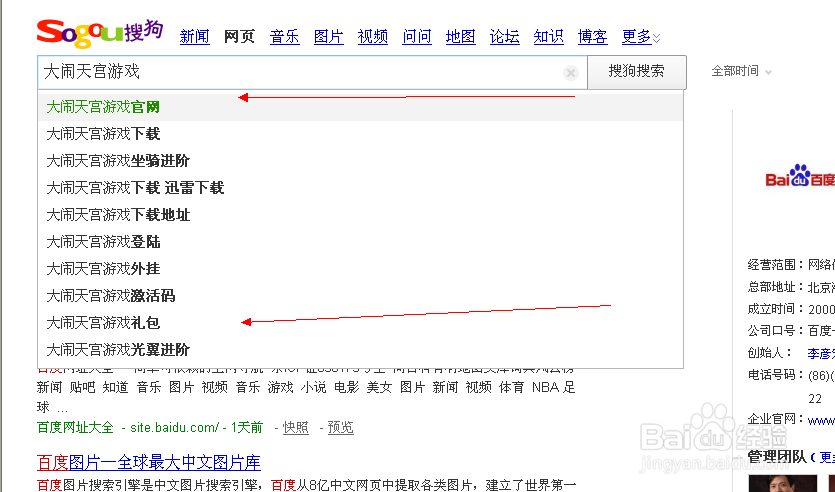Go to the 视频 tab

click(x=373, y=37)
